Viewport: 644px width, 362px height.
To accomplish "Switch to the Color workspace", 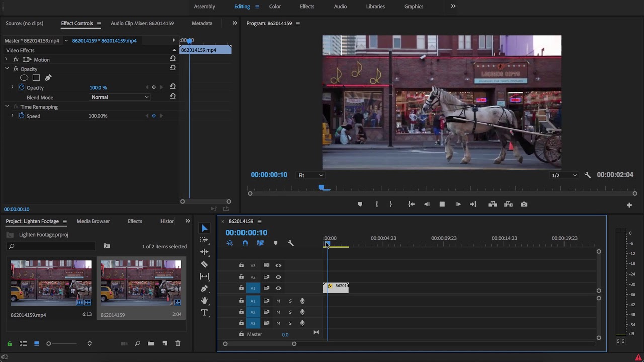I will coord(275,6).
